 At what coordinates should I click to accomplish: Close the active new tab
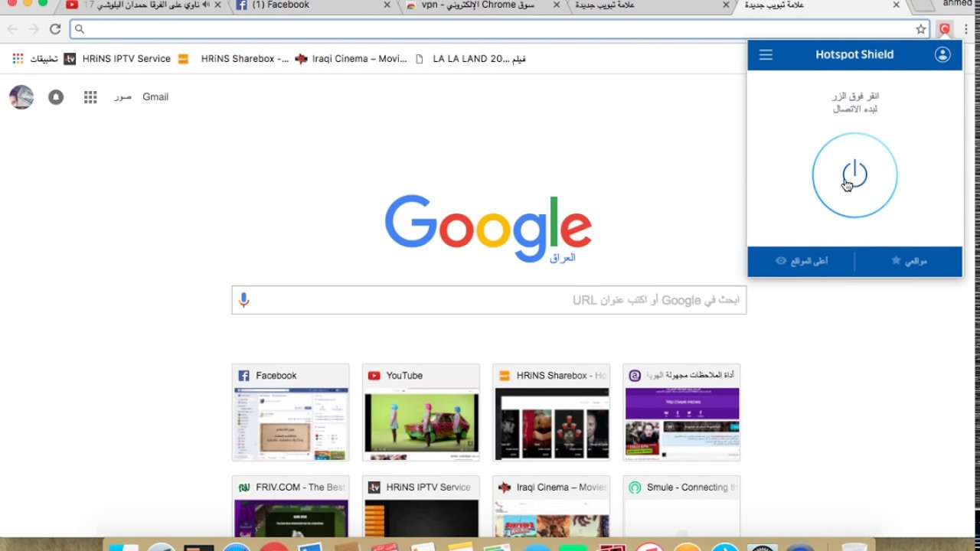(x=896, y=5)
